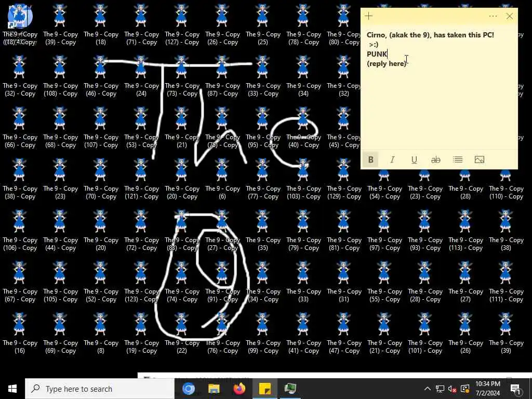
Task: Select 'The 9 - Copy (129) - Copy' icon
Action: point(344,179)
